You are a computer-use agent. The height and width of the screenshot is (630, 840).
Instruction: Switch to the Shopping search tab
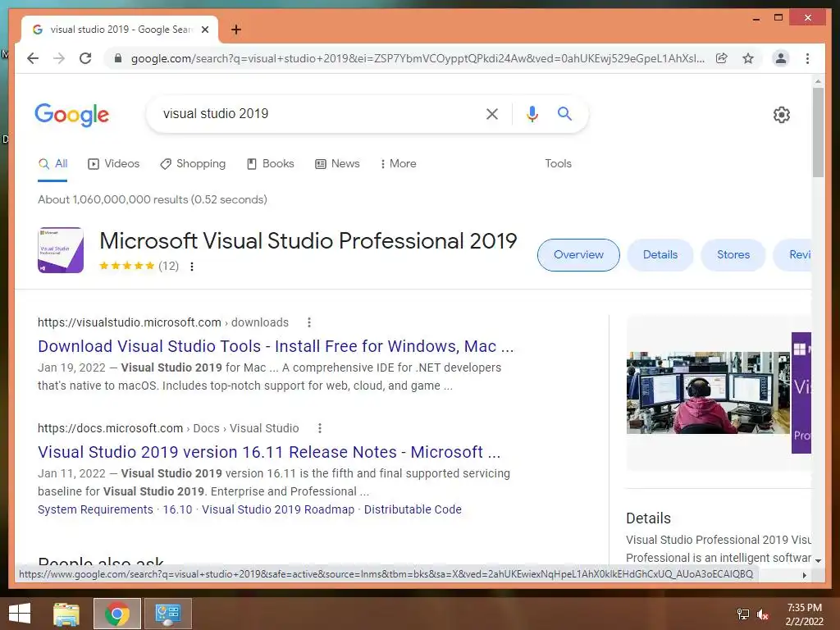[x=193, y=164]
